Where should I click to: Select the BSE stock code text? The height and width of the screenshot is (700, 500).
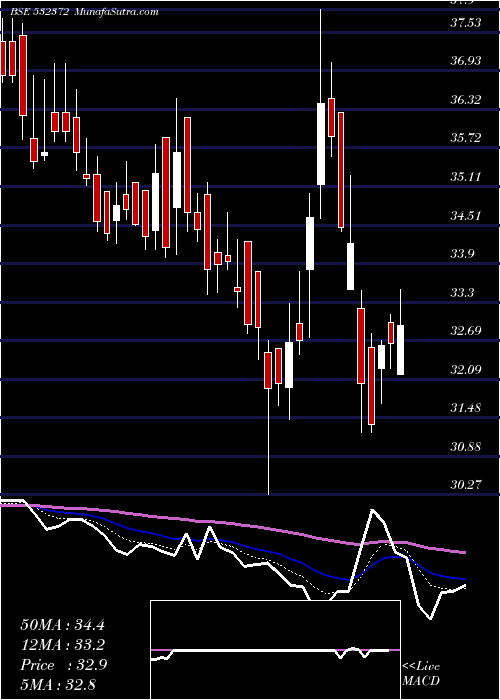pyautogui.click(x=39, y=11)
